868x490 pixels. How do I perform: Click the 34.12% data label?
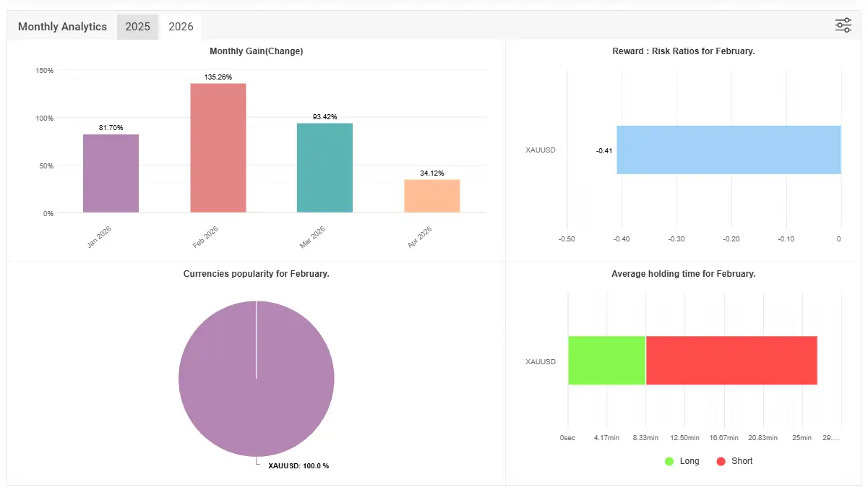[x=431, y=173]
